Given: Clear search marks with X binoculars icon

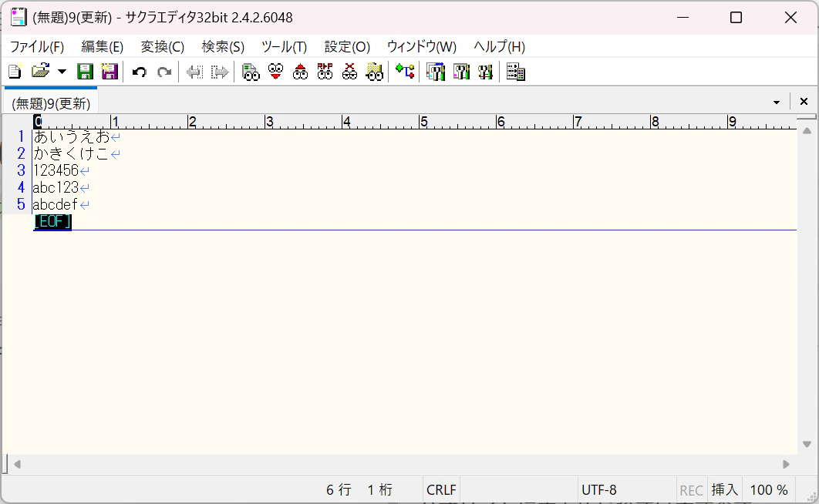Looking at the screenshot, I should 349,72.
